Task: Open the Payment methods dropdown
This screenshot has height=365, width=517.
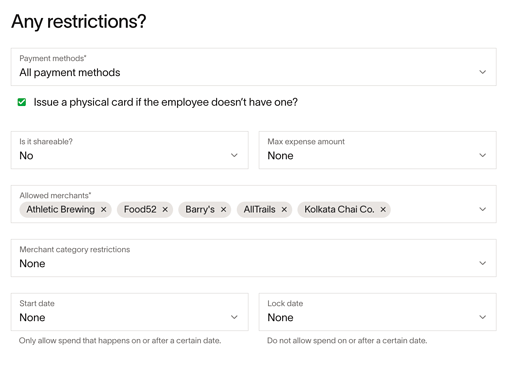Action: (254, 67)
